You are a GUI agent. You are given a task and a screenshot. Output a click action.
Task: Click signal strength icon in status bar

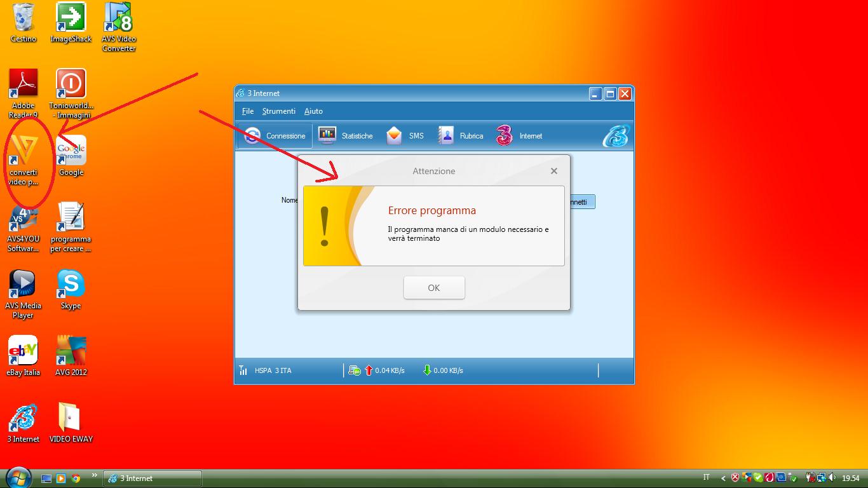point(243,370)
